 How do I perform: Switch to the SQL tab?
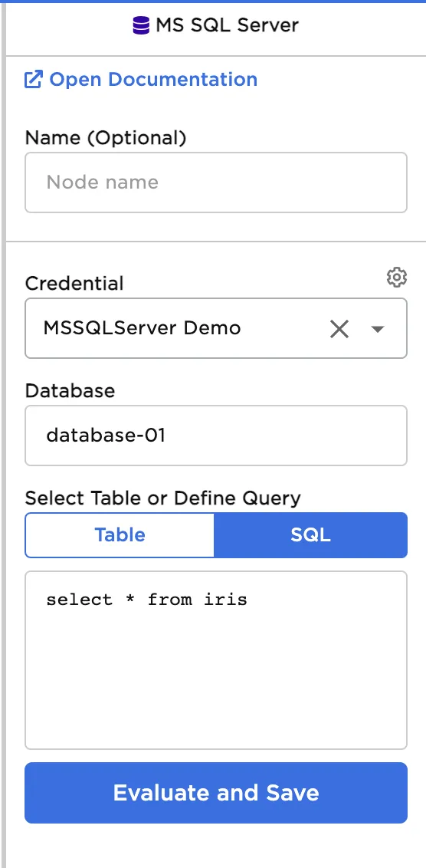click(310, 534)
